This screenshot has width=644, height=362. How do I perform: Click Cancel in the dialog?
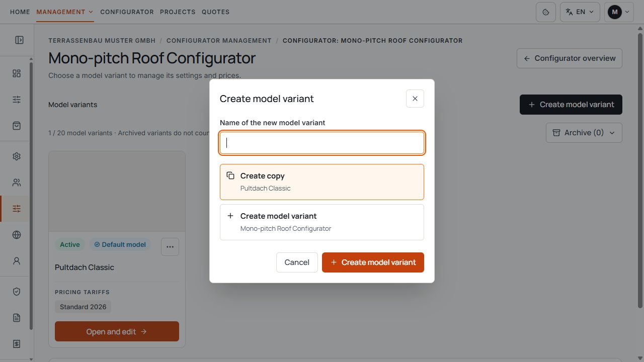pos(297,262)
